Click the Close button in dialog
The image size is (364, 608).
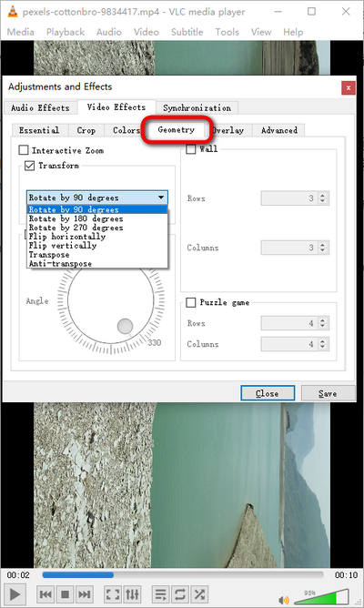tap(268, 393)
